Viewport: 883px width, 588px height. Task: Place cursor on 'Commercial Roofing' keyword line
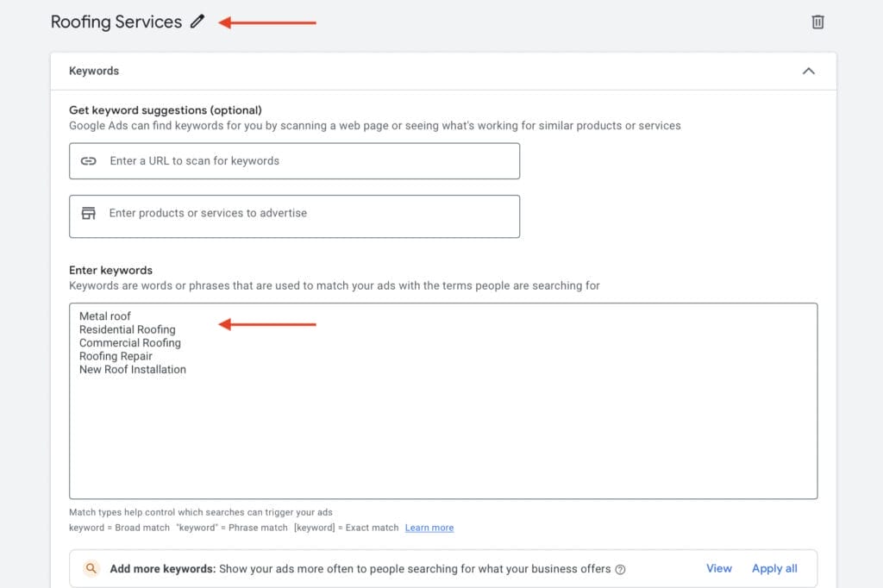pyautogui.click(x=130, y=343)
